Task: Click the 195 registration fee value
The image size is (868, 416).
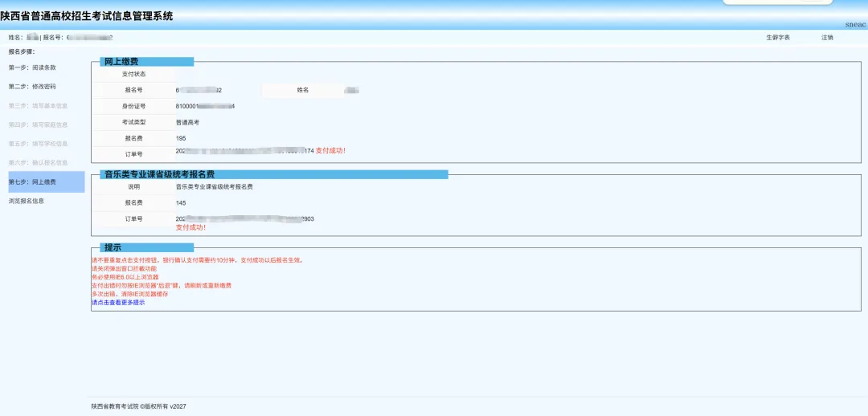Action: click(x=181, y=138)
